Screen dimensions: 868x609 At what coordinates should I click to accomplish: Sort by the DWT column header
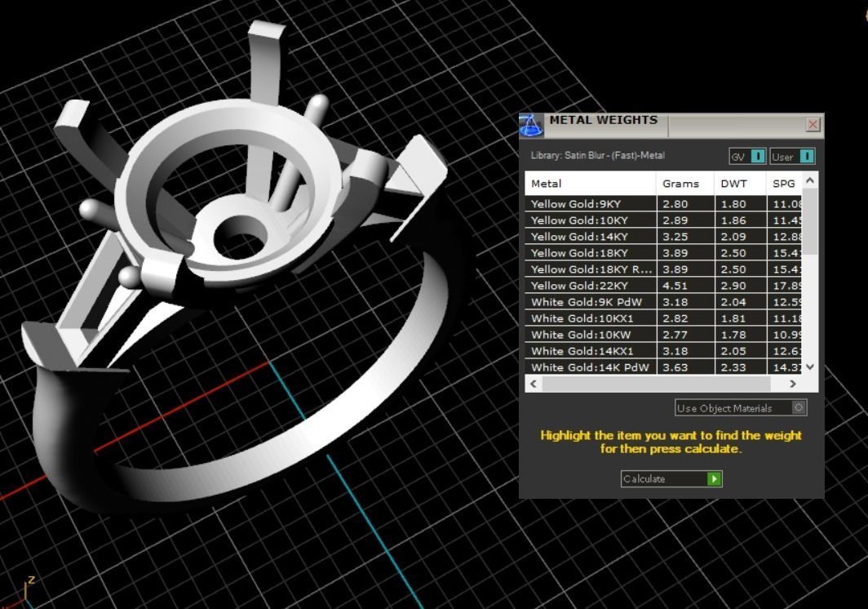740,184
